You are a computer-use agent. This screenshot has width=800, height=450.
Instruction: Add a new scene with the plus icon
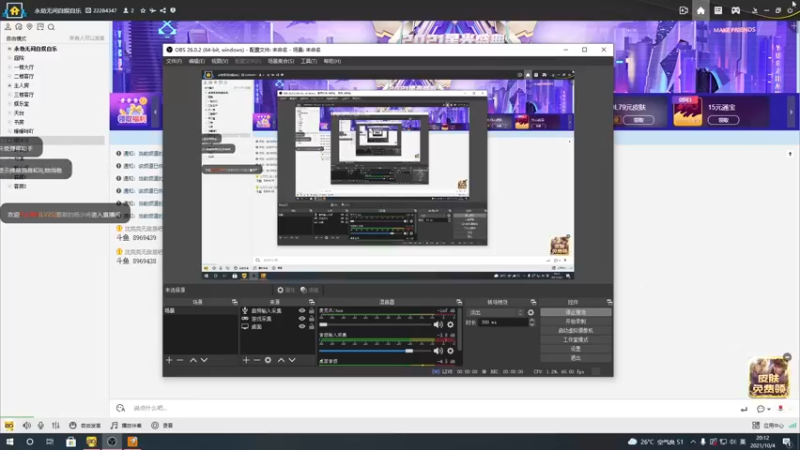(169, 360)
